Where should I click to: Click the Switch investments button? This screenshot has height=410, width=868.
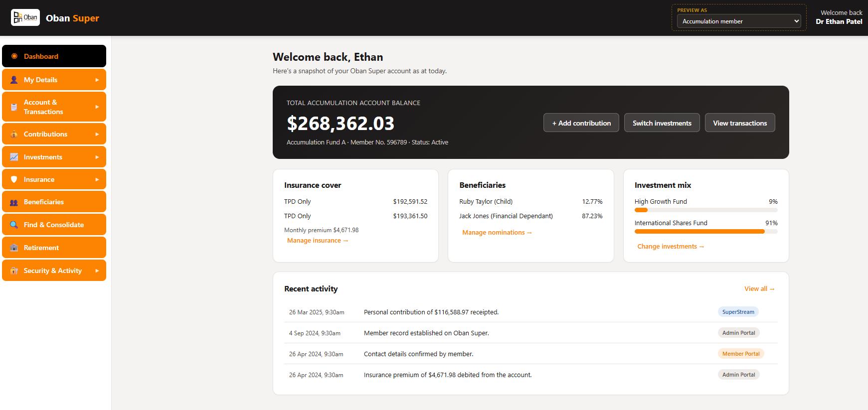pos(662,123)
